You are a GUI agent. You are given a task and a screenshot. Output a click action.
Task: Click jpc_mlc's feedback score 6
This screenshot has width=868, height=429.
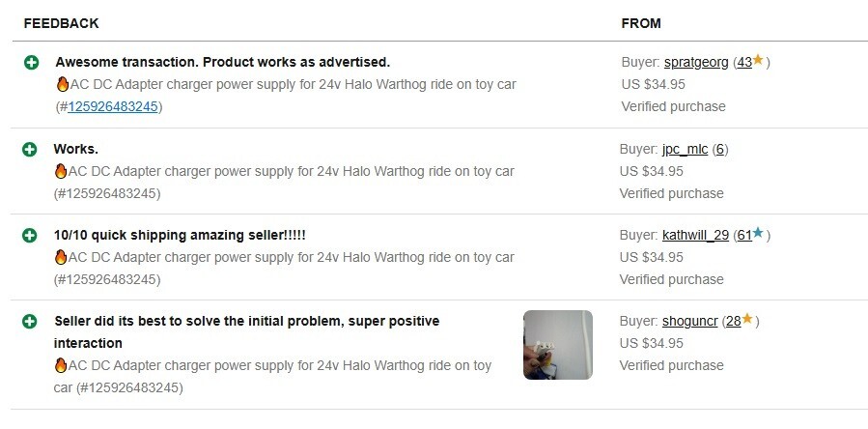tap(720, 150)
